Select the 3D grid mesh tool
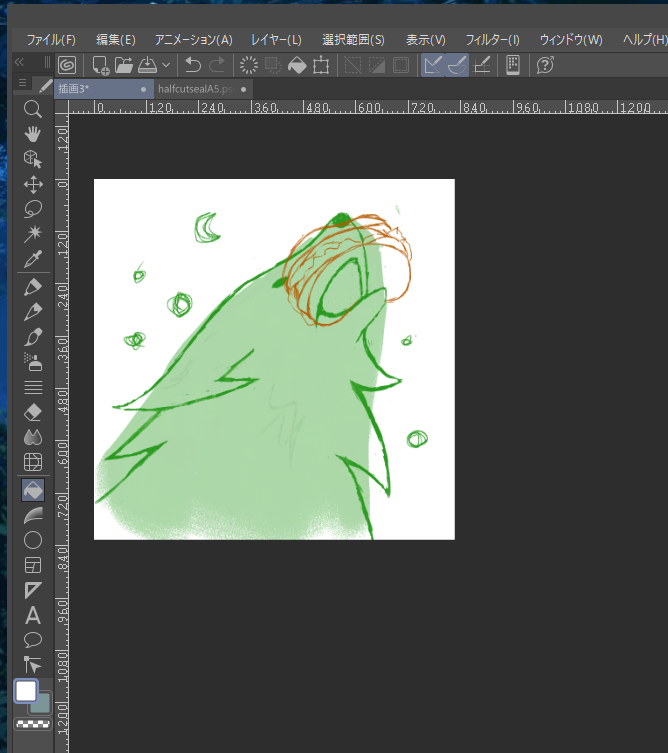The width and height of the screenshot is (668, 753). 33,462
